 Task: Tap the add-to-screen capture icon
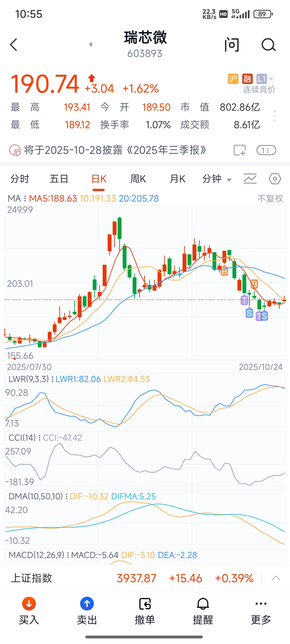pos(239,150)
